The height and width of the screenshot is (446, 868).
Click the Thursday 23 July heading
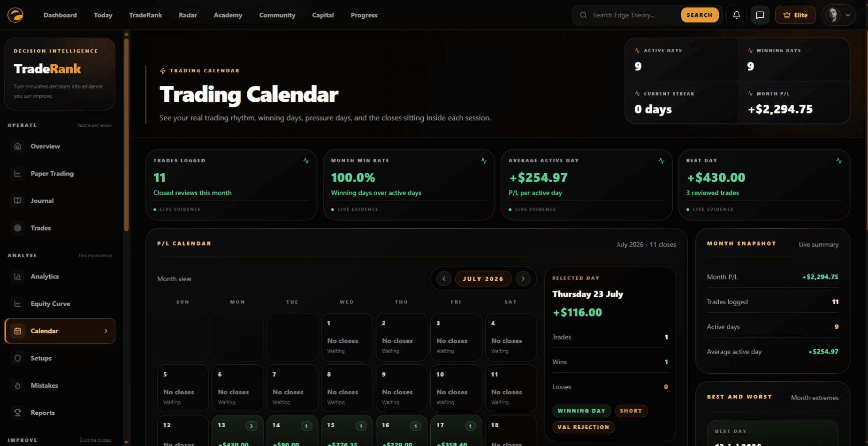click(x=587, y=294)
